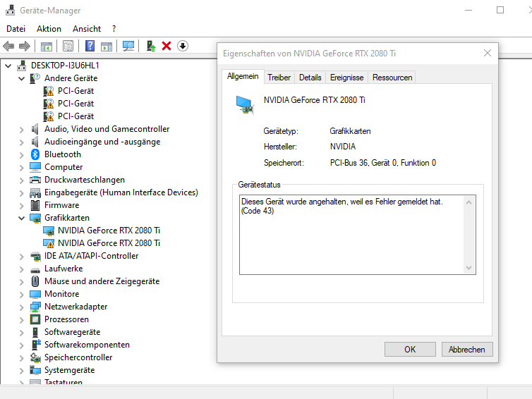The image size is (532, 399).
Task: Click the show/hide console tree icon
Action: click(46, 46)
